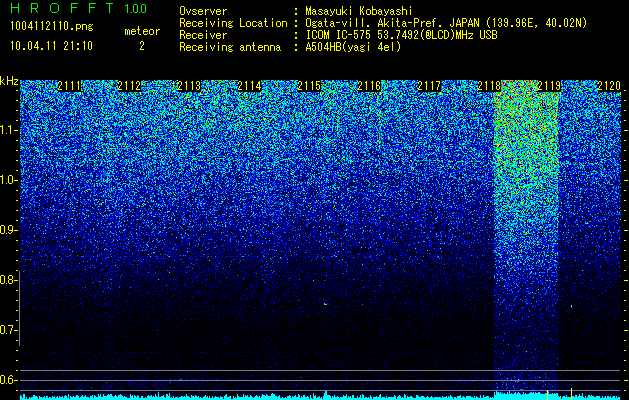Click the 2113 time marker
The image size is (629, 400).
189,86
